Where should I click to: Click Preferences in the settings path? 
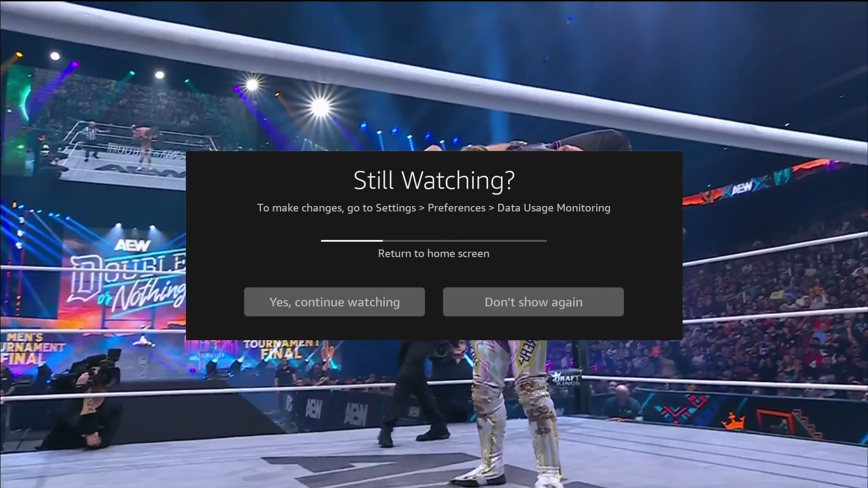[457, 208]
